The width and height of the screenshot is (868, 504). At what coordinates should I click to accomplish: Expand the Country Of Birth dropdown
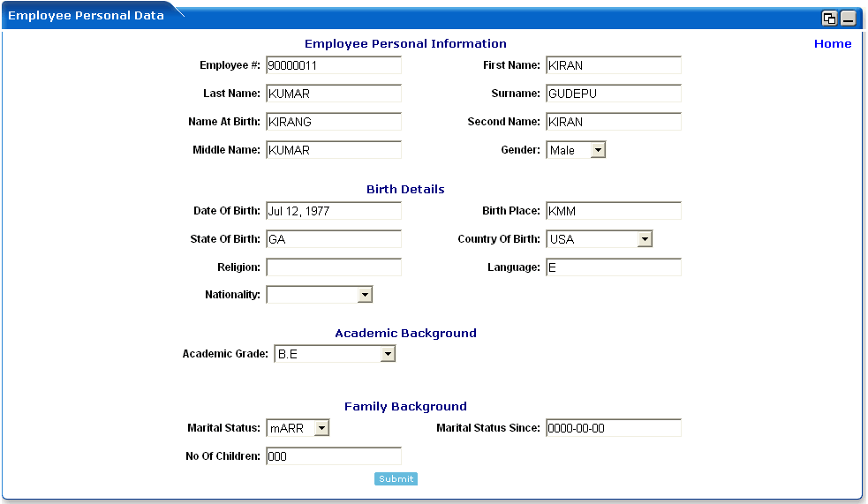(x=599, y=239)
